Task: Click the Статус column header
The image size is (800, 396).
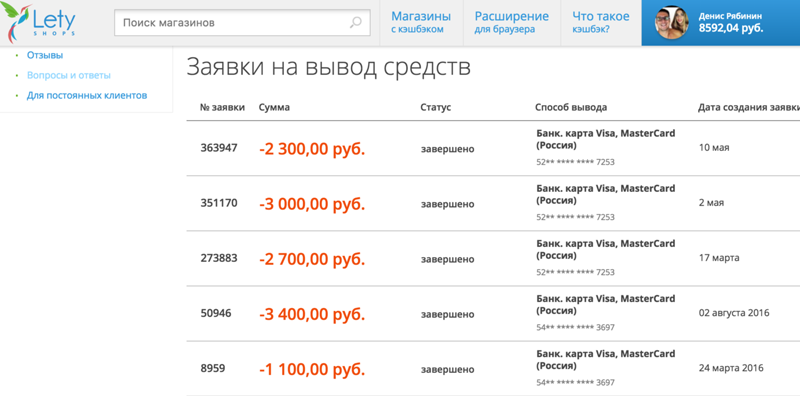Action: point(436,108)
